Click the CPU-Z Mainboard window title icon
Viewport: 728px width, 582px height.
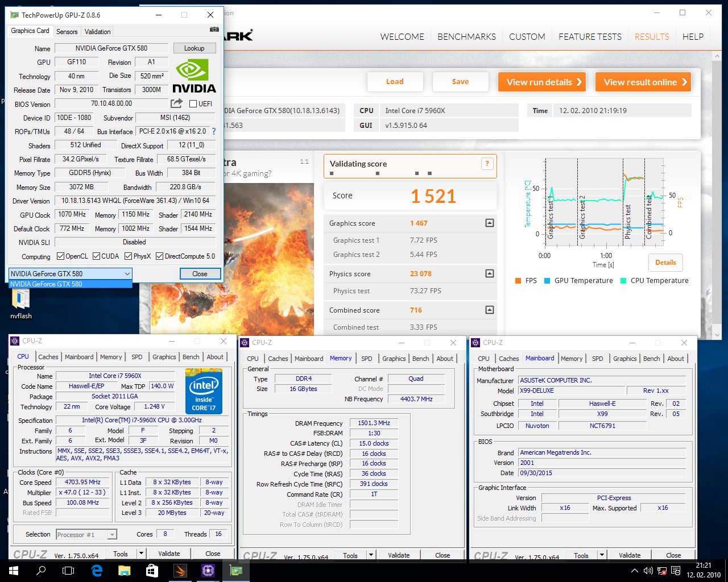(x=475, y=342)
